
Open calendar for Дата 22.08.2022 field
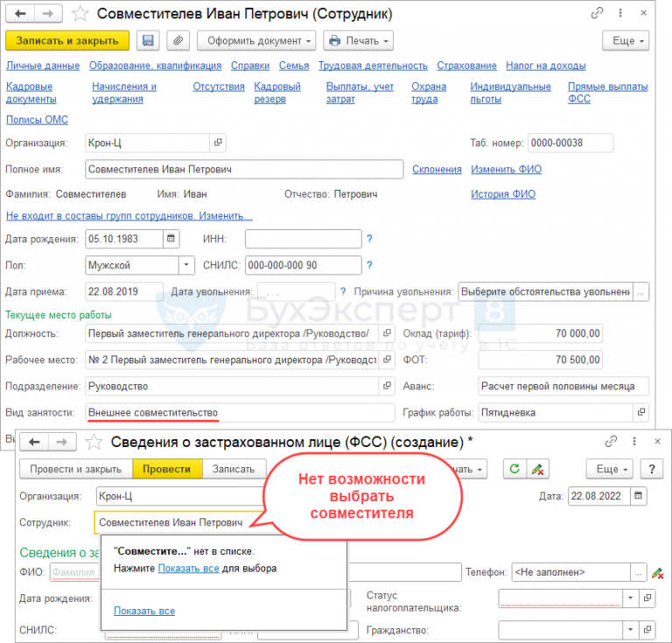[639, 496]
